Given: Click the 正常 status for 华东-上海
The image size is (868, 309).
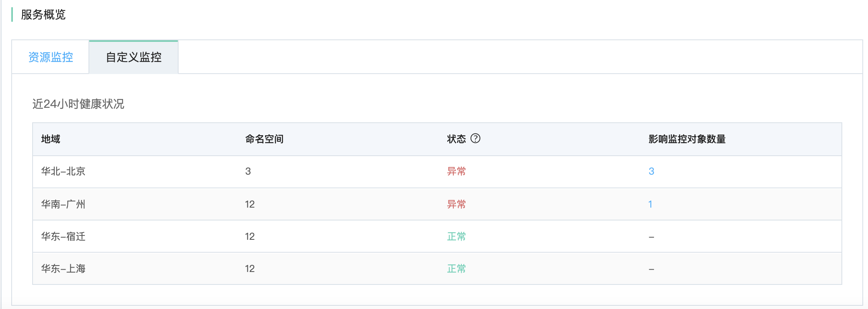Looking at the screenshot, I should click(456, 269).
